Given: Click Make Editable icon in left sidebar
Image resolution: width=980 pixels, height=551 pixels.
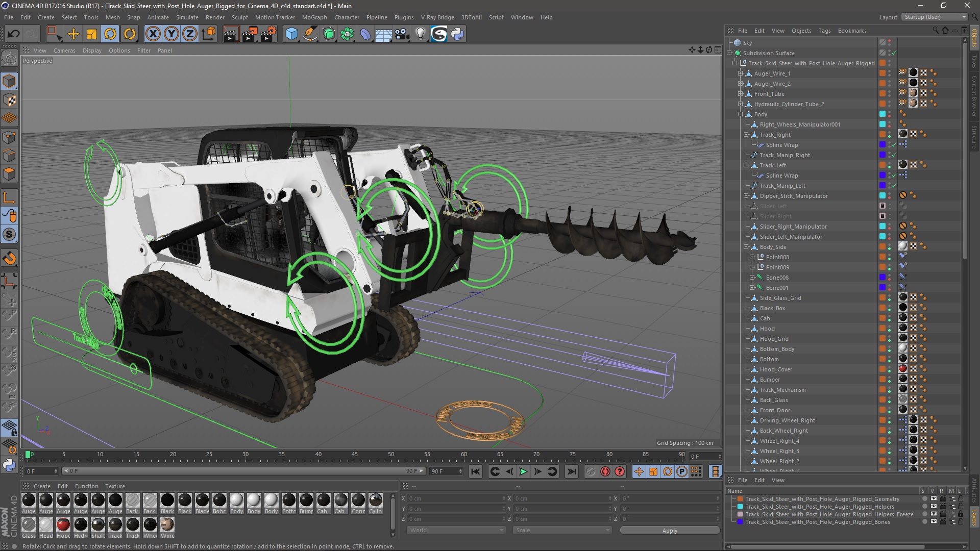Looking at the screenshot, I should pos(9,59).
